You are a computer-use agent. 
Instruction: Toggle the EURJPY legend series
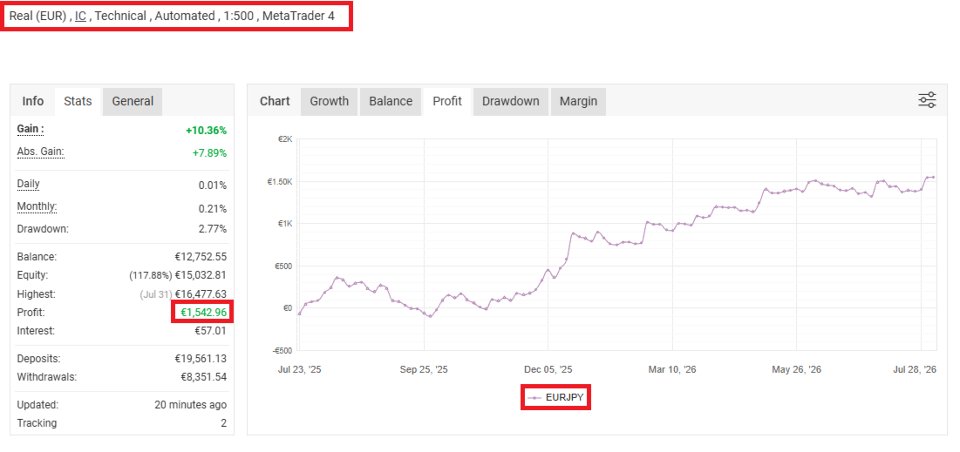pos(557,397)
